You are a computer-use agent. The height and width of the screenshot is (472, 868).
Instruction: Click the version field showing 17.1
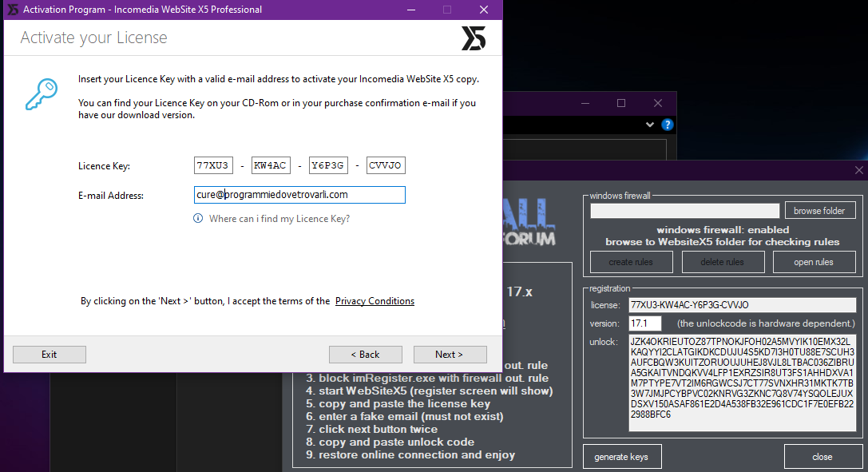click(x=645, y=323)
